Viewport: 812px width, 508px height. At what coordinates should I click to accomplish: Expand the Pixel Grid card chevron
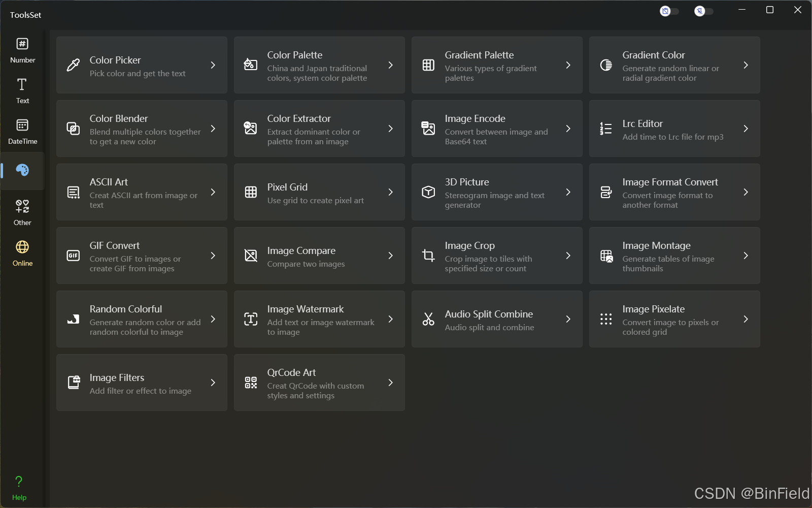point(391,192)
